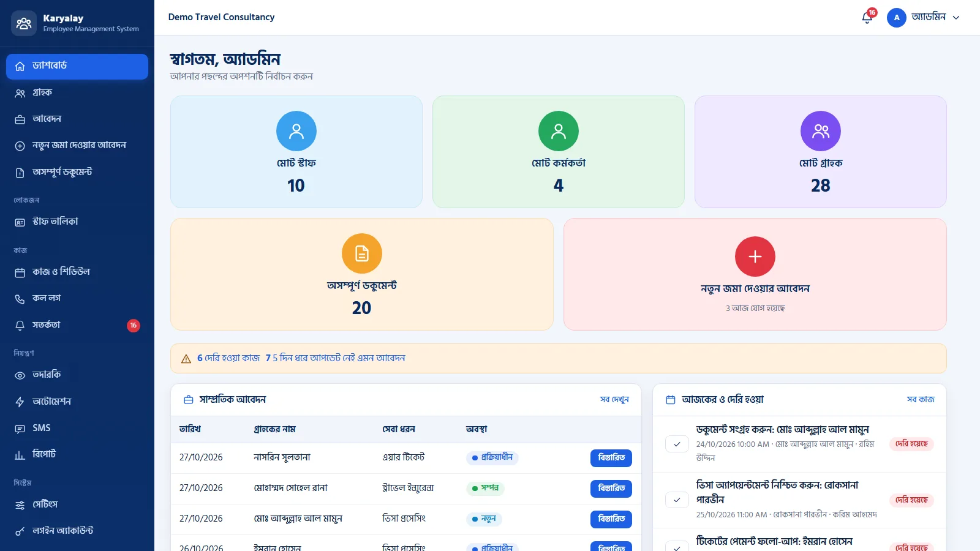Image resolution: width=980 pixels, height=551 pixels.
Task: Click the blue মোট স্টাফ person icon
Action: tap(296, 131)
